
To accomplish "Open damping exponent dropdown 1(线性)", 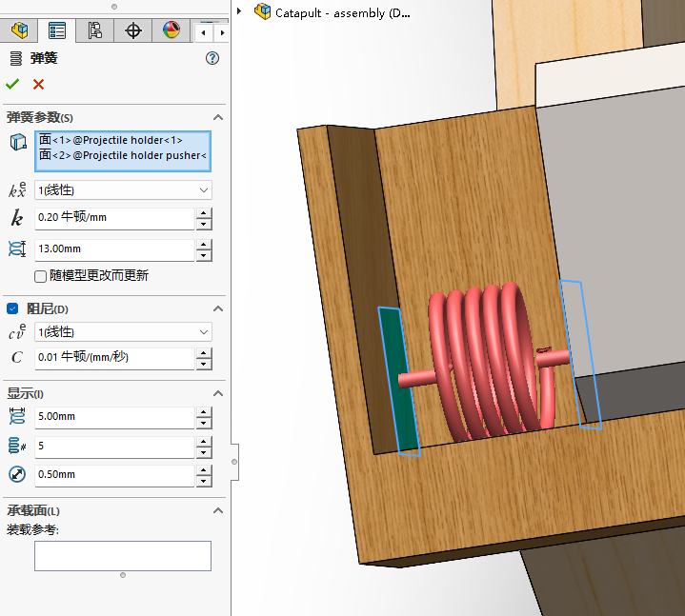I will pos(123,332).
